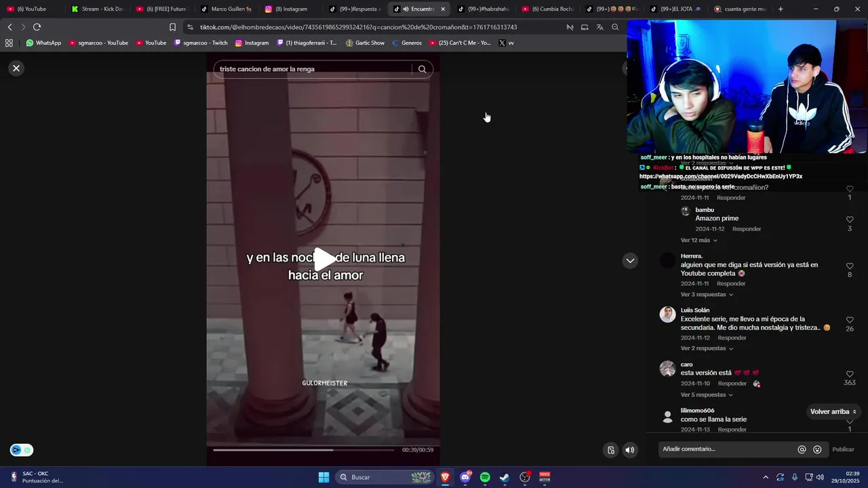The height and width of the screenshot is (488, 868).
Task: Open Discord from taskbar
Action: click(x=465, y=477)
